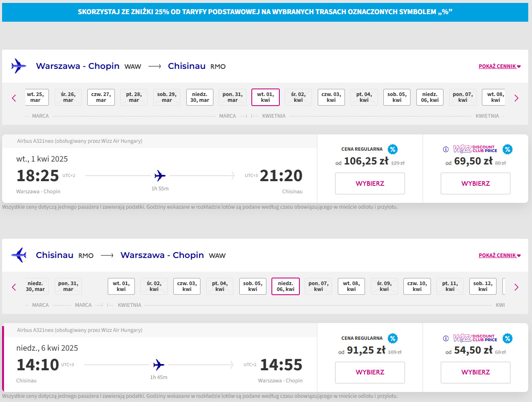Click the outbound flight airplane icon
Viewport: 532px width, 402px height.
pyautogui.click(x=160, y=176)
